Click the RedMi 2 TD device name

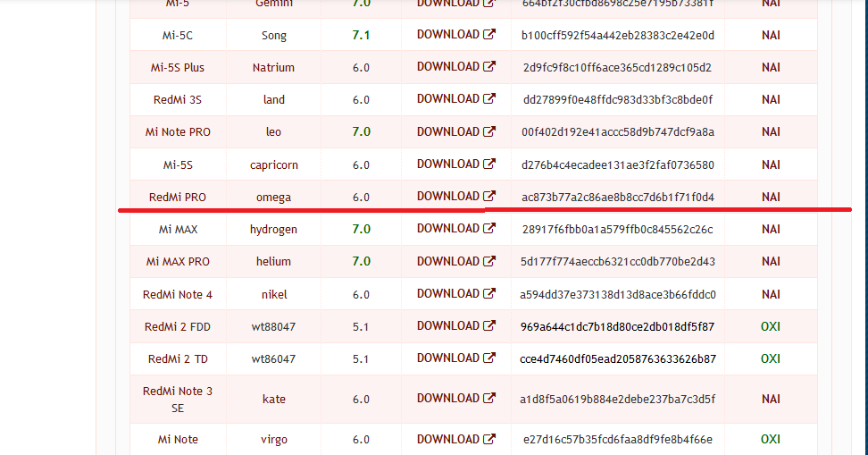click(x=178, y=359)
